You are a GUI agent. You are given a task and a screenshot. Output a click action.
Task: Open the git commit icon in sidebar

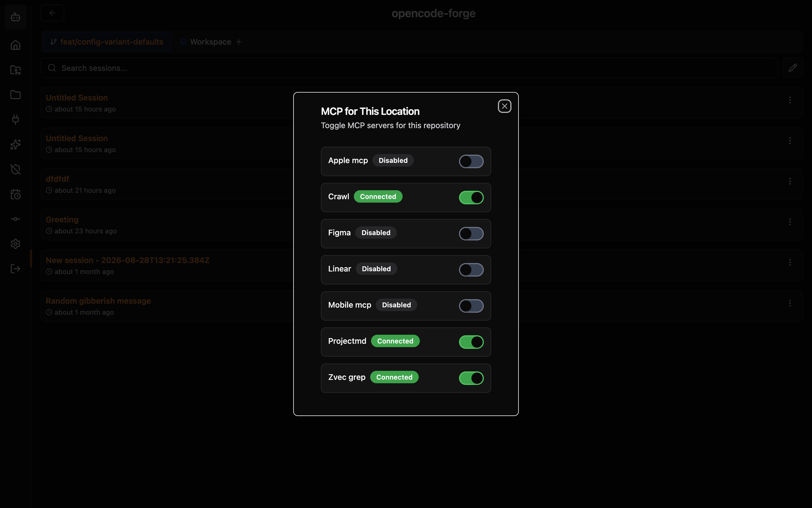point(16,219)
